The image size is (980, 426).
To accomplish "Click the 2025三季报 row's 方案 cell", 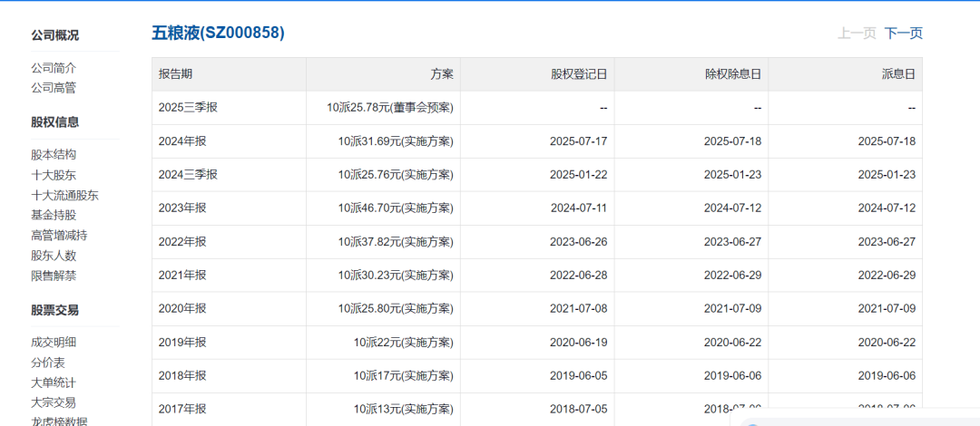I will [390, 108].
